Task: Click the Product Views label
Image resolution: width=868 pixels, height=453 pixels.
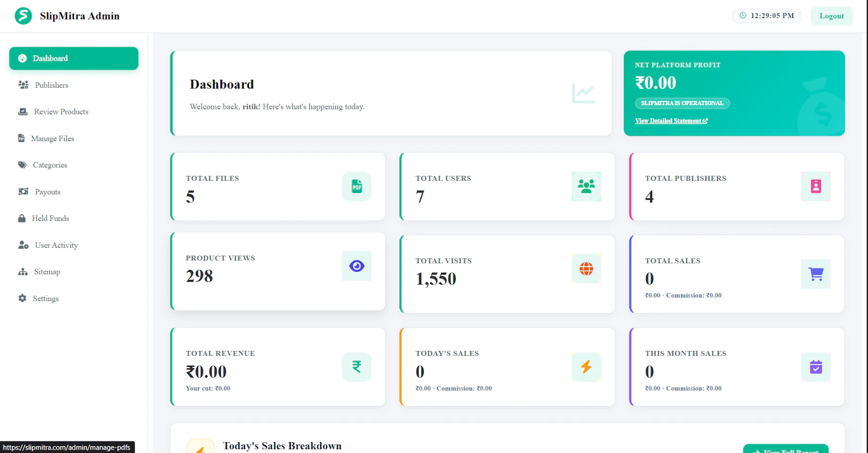Action: (221, 258)
